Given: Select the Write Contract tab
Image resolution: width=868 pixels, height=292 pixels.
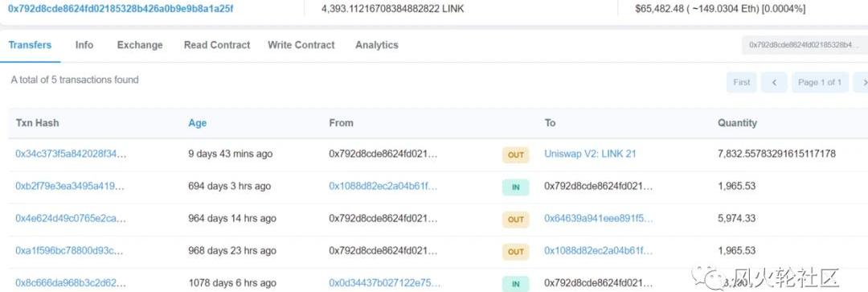Looking at the screenshot, I should click(301, 45).
